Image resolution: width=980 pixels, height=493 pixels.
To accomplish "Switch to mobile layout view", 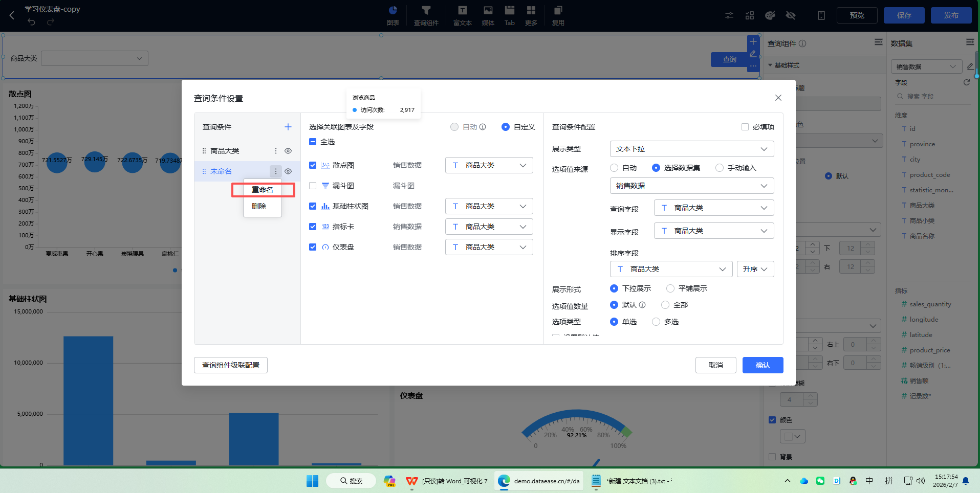I will pyautogui.click(x=821, y=15).
